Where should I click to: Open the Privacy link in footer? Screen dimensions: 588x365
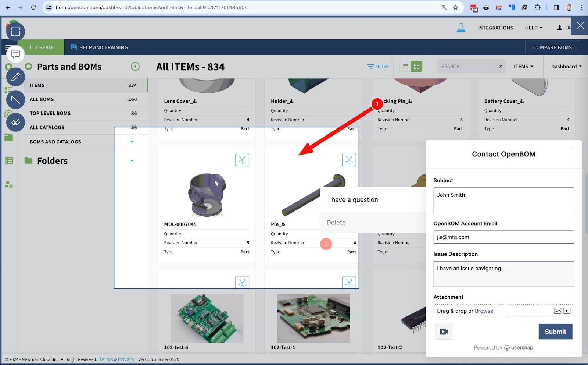pos(126,359)
